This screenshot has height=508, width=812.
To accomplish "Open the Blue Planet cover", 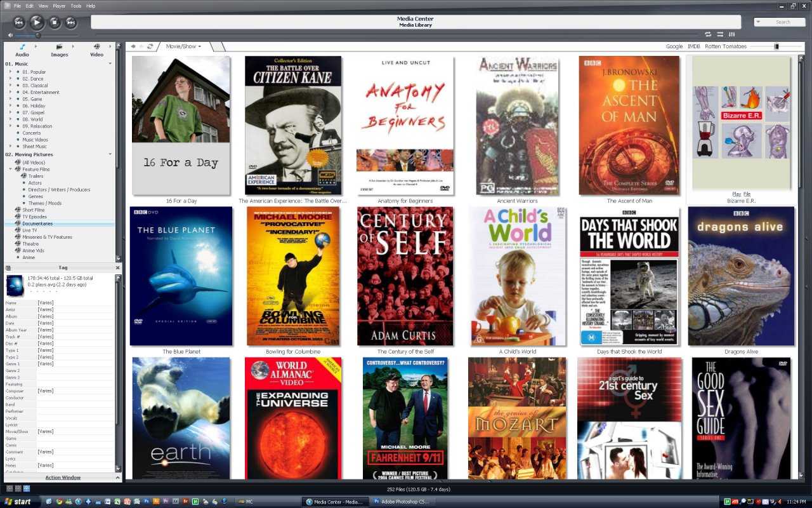I will 181,276.
